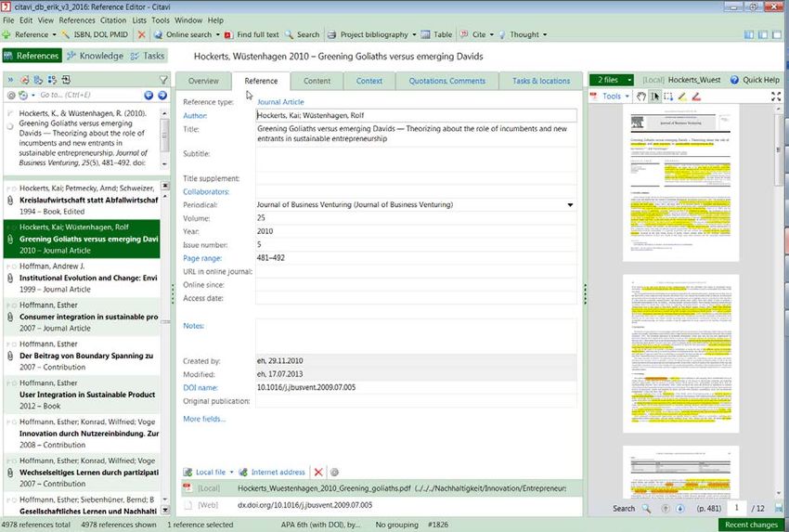Viewport: 789px width, 532px height.
Task: Switch to the Tasks & locations tab
Action: (541, 81)
